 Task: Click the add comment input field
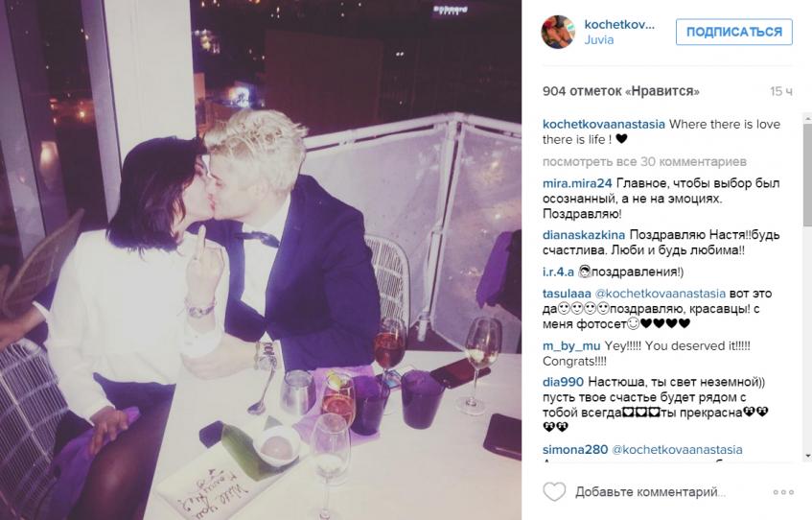tap(650, 492)
